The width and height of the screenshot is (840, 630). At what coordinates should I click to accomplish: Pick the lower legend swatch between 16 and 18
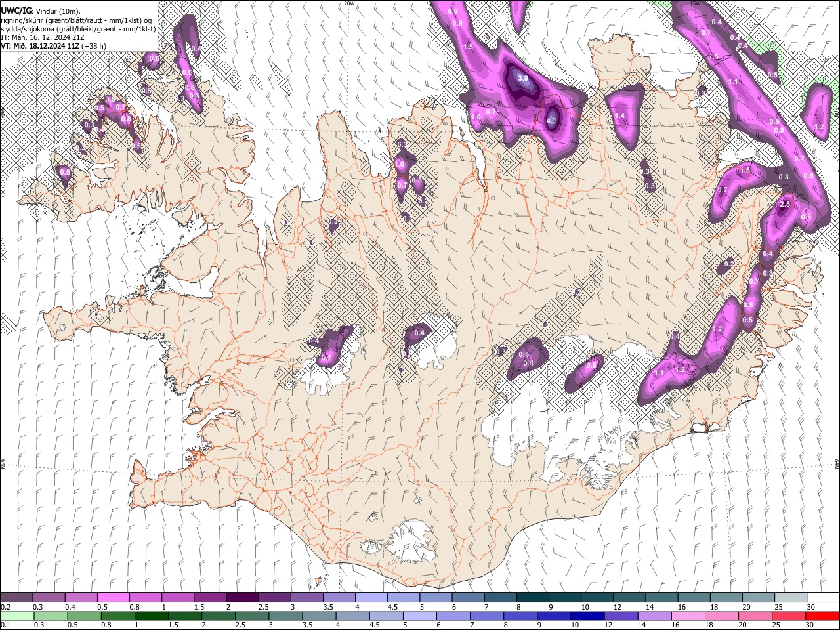click(688, 616)
